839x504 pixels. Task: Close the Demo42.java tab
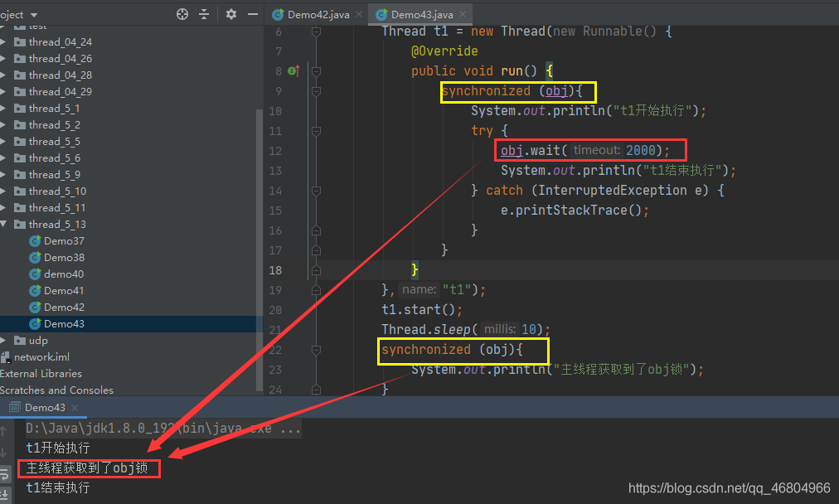[359, 14]
